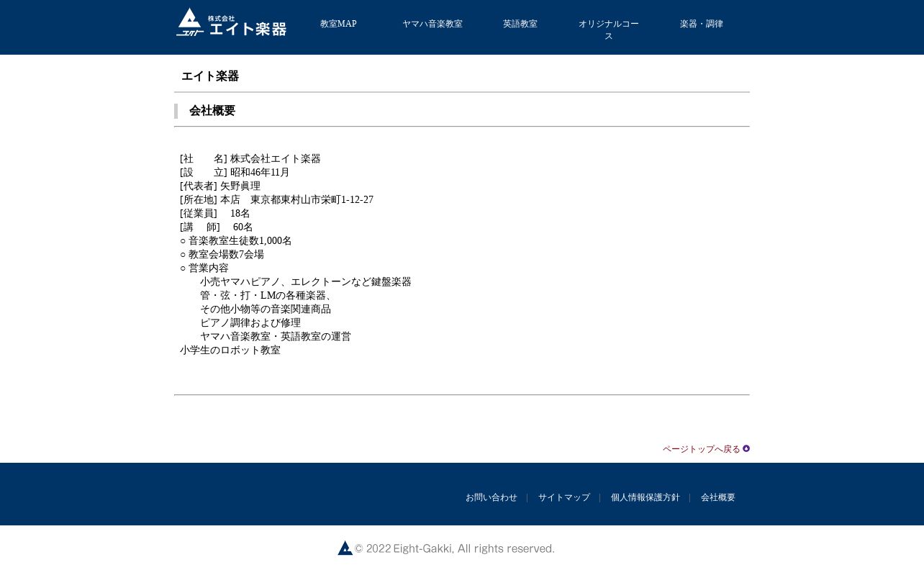
Task: Open 個人情報保護方針 footer link
Action: [x=646, y=497]
